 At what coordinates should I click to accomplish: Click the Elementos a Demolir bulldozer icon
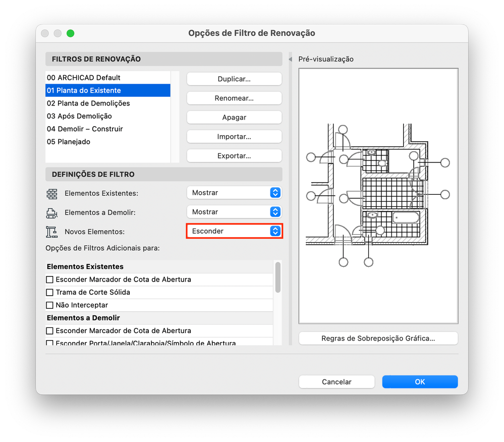pyautogui.click(x=52, y=213)
